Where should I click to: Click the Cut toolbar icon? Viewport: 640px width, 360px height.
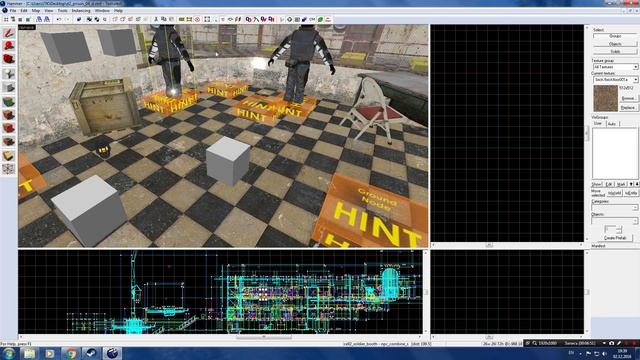(x=156, y=19)
